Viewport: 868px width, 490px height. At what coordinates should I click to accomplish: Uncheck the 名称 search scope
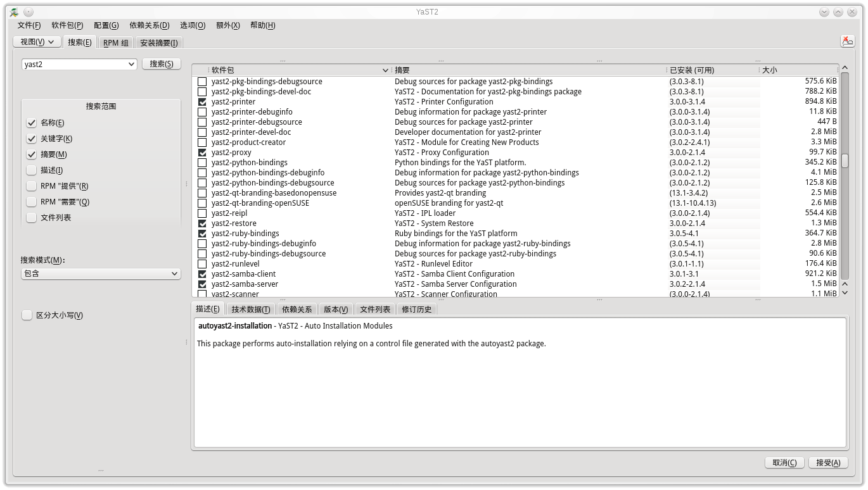[31, 123]
